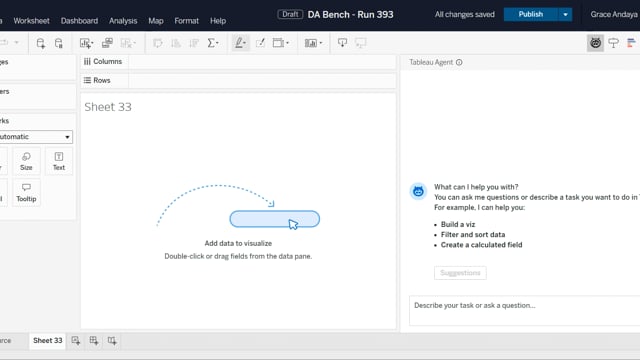Click the Grace Andaya user name
The width and height of the screenshot is (640, 360).
pos(614,14)
